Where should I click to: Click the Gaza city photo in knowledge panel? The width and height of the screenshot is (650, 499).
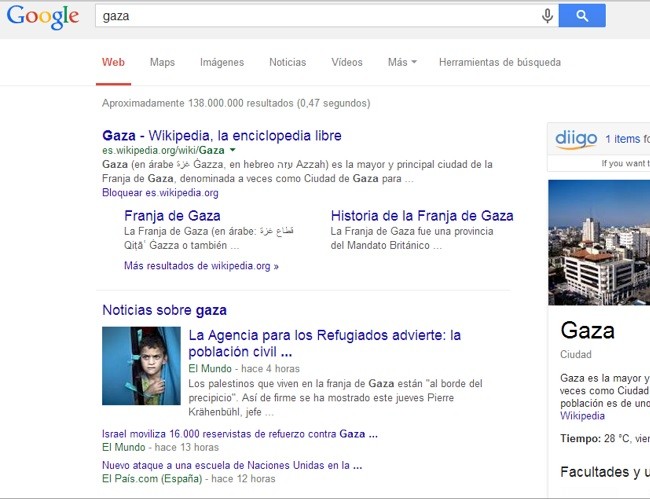(x=599, y=242)
